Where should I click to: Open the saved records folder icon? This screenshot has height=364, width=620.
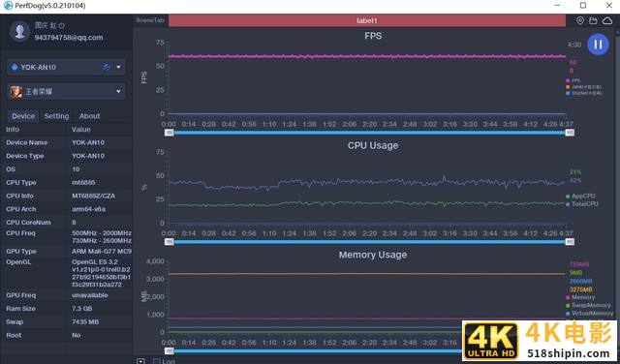(593, 21)
